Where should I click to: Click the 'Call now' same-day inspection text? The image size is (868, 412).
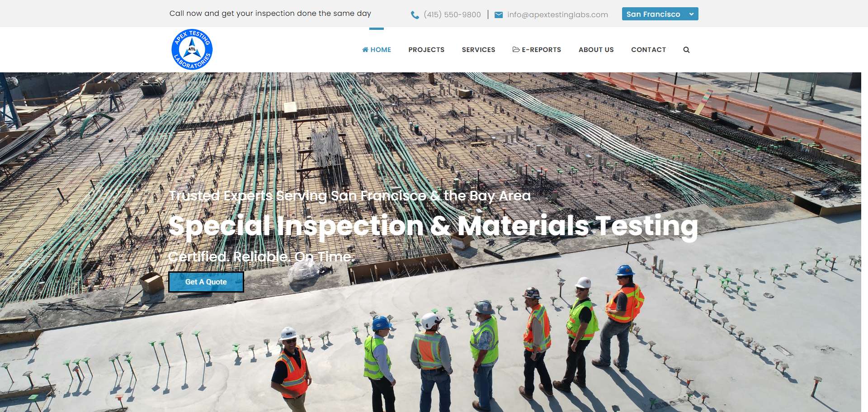[x=270, y=14]
